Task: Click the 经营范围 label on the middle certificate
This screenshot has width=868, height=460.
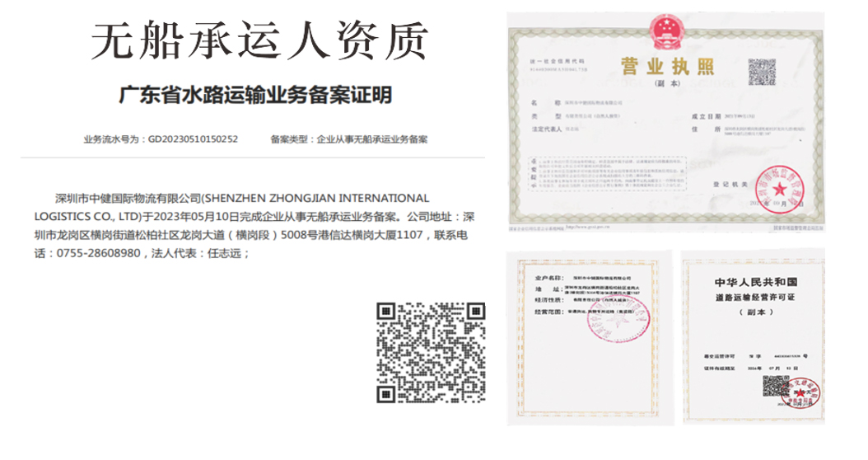Action: click(x=549, y=312)
